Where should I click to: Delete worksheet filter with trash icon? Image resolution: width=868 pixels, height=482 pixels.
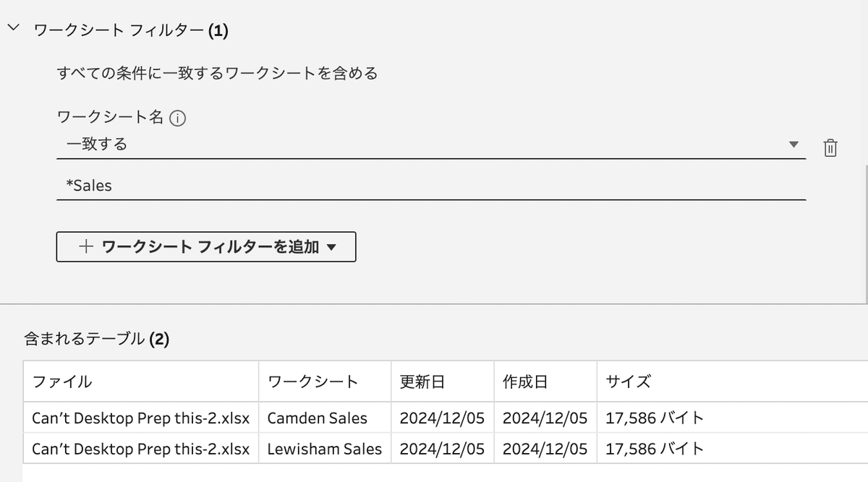tap(830, 147)
